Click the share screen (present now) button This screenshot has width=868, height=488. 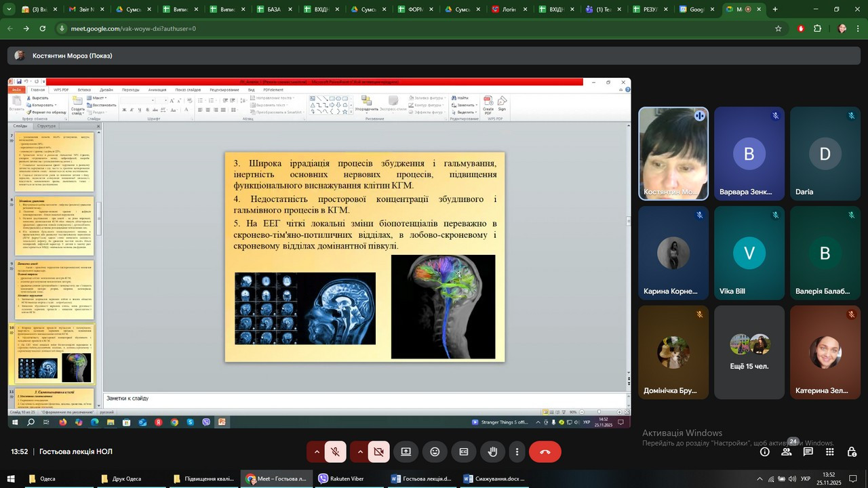pyautogui.click(x=406, y=451)
